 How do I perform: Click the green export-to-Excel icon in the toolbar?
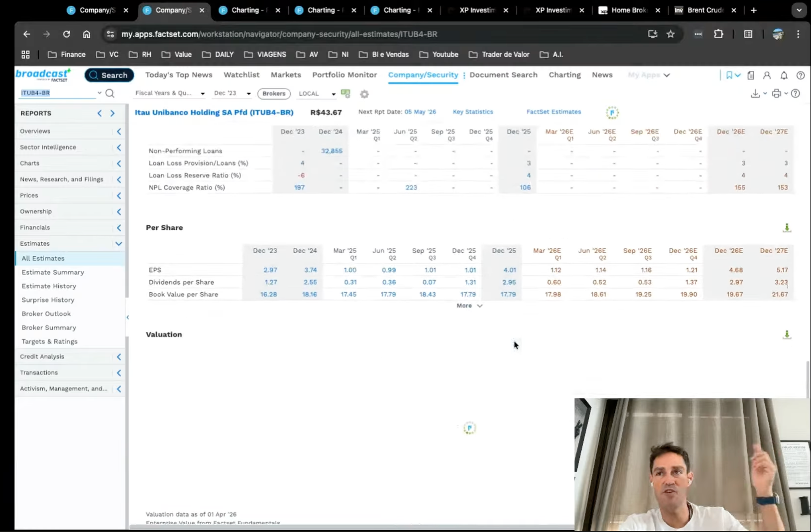(345, 94)
